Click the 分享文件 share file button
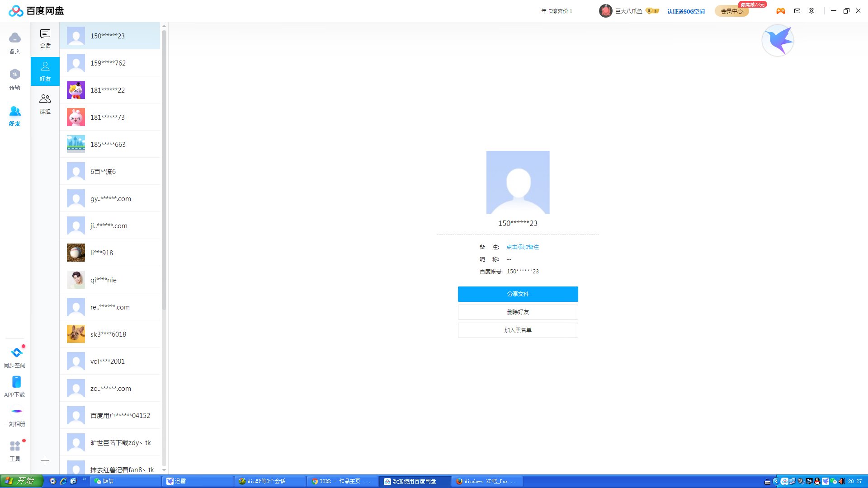The width and height of the screenshot is (868, 488). click(518, 294)
